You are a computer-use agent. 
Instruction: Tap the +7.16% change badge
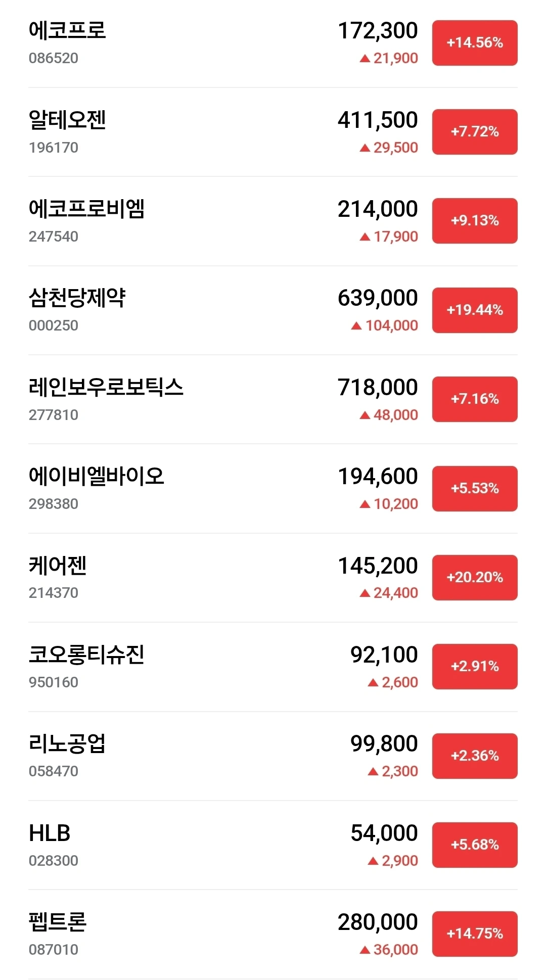click(x=474, y=399)
